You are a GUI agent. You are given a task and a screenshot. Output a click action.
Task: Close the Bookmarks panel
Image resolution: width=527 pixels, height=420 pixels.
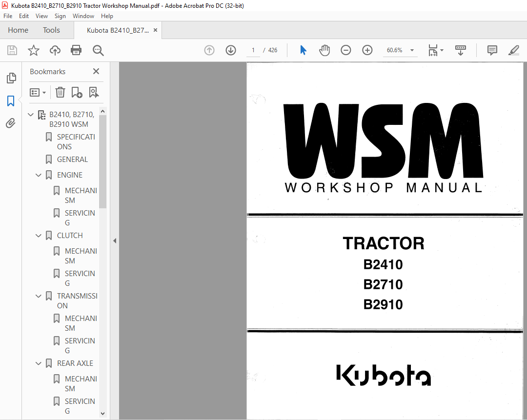click(96, 71)
